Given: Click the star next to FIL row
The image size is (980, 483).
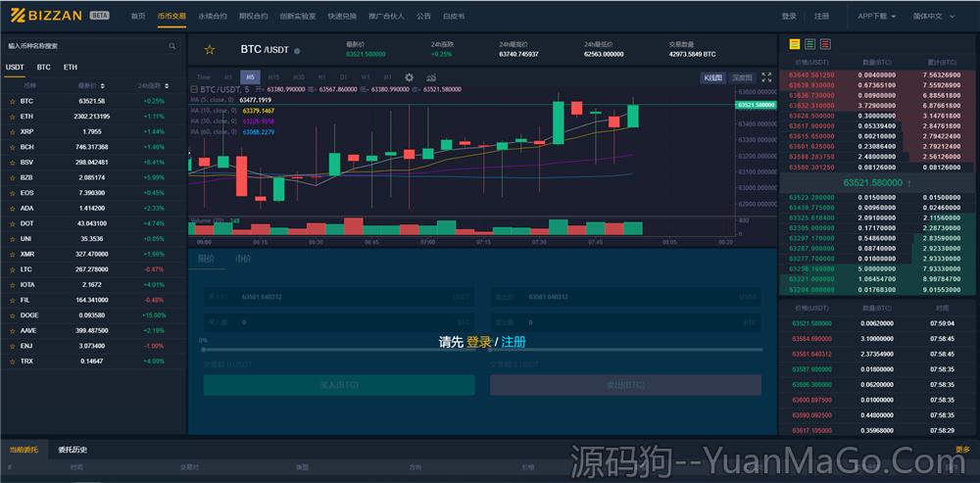Looking at the screenshot, I should 12,300.
